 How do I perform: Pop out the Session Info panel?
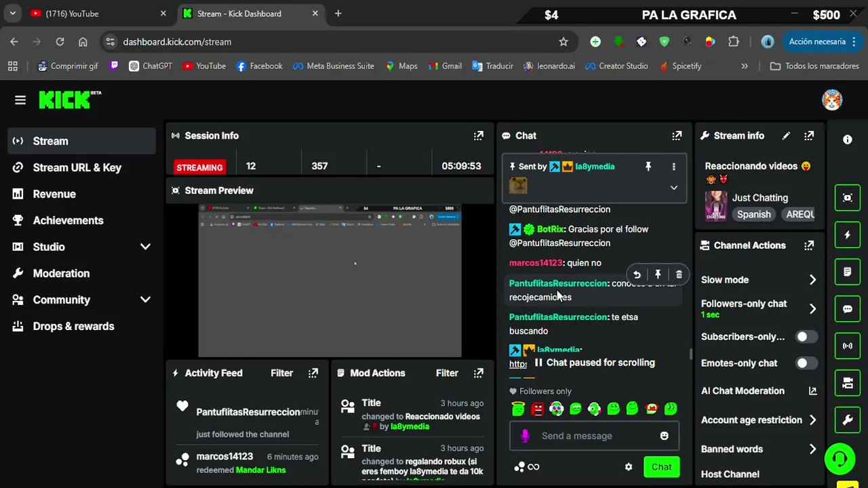point(479,136)
